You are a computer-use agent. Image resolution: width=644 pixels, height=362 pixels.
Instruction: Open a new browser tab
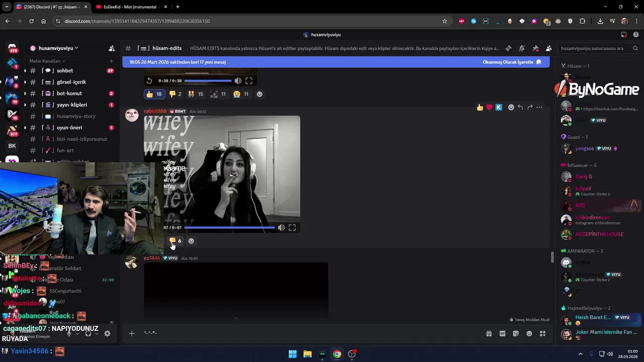point(178,7)
